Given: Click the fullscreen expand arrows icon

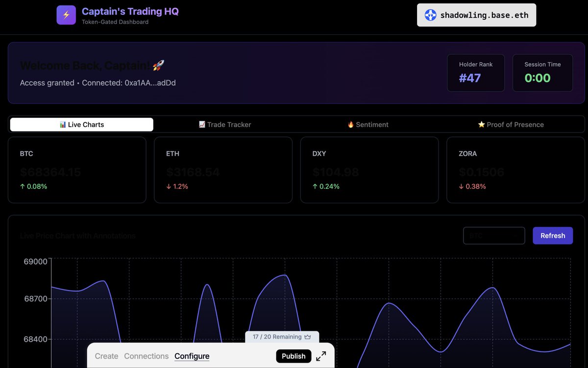Looking at the screenshot, I should pos(321,356).
